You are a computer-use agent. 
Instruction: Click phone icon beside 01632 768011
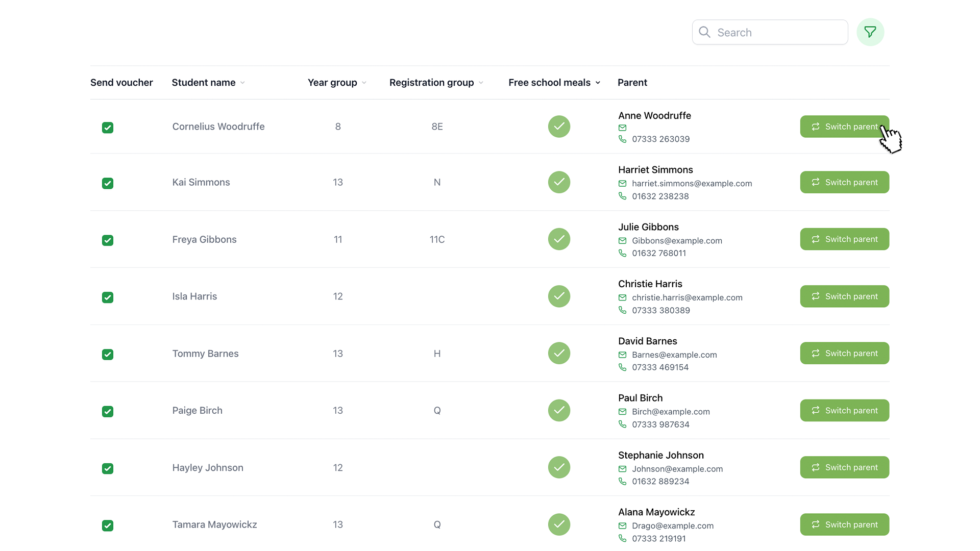[622, 253]
